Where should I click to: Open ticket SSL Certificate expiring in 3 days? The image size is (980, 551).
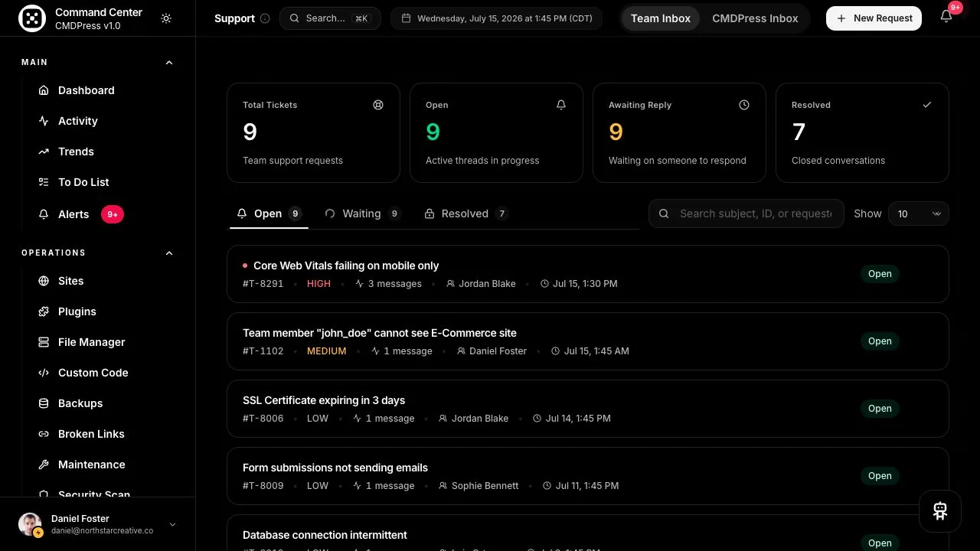coord(324,400)
